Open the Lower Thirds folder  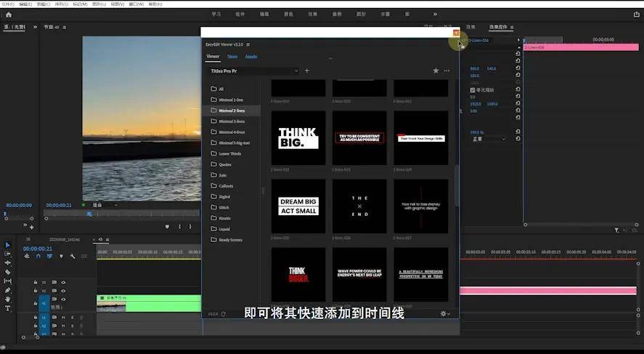231,153
